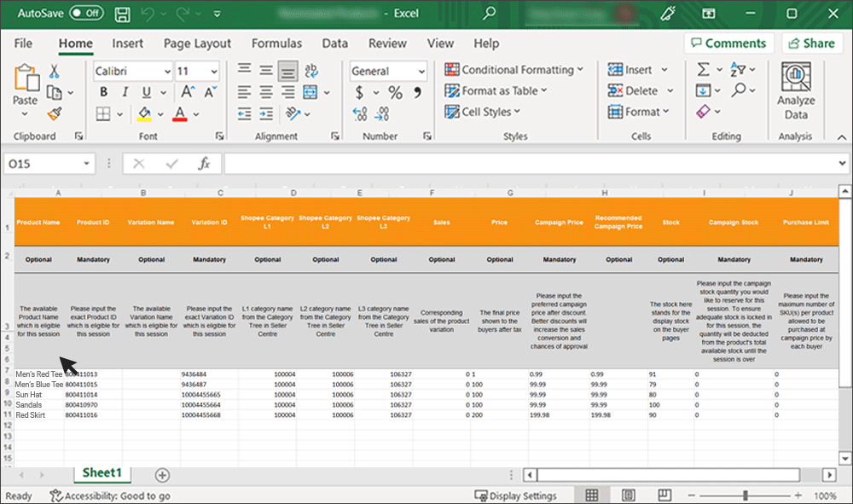Click the Cut scissors icon
This screenshot has width=853, height=504.
tap(55, 72)
